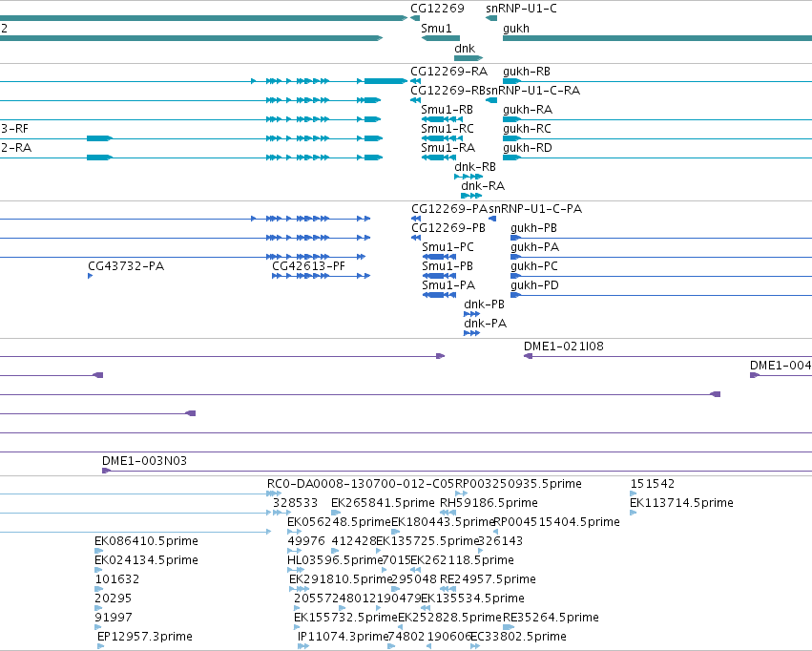Select the 20295 EST label
812x651 pixels.
pyautogui.click(x=114, y=598)
